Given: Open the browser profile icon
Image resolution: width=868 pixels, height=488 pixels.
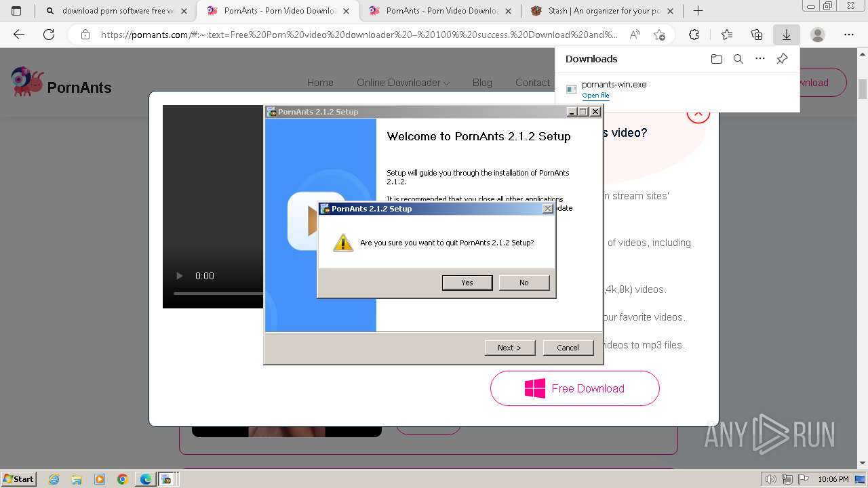Looking at the screenshot, I should tap(818, 35).
